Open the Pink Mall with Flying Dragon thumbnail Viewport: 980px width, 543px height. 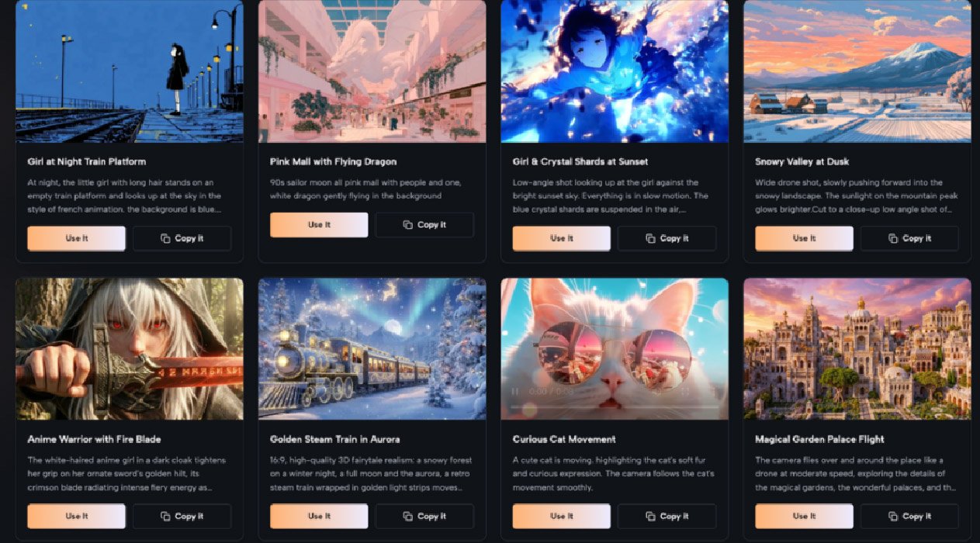pyautogui.click(x=372, y=71)
